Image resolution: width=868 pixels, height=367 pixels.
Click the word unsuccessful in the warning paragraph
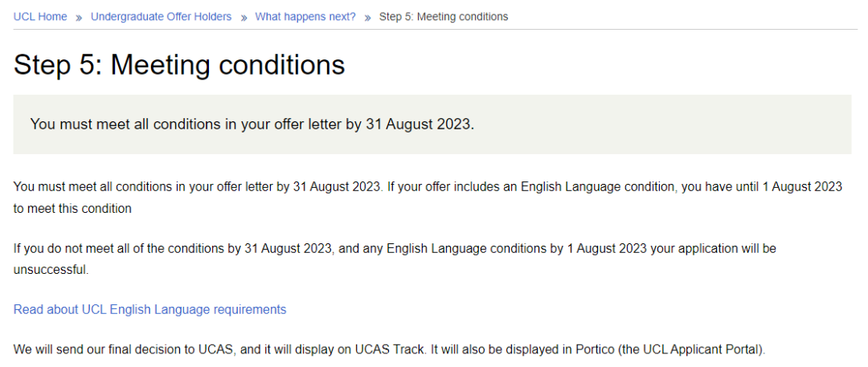pyautogui.click(x=50, y=270)
